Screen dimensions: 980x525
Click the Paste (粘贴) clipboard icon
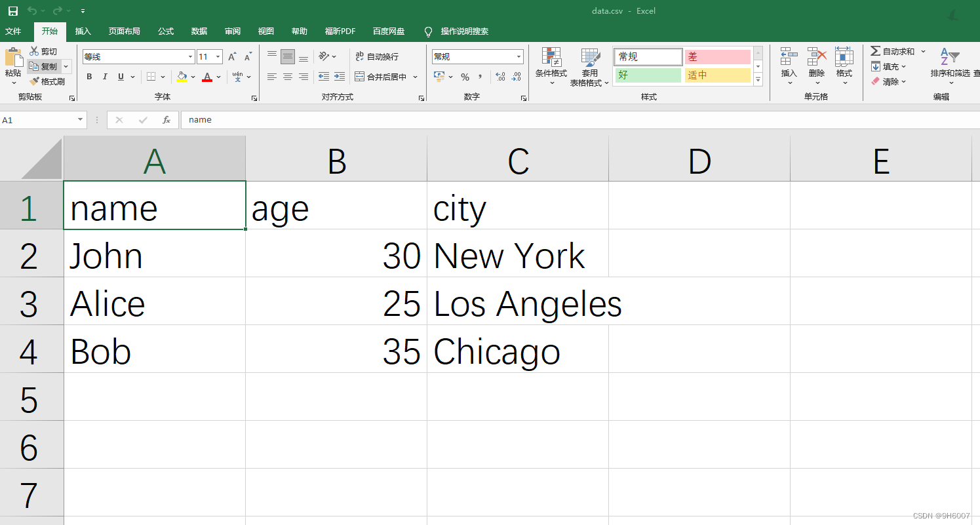click(x=13, y=58)
